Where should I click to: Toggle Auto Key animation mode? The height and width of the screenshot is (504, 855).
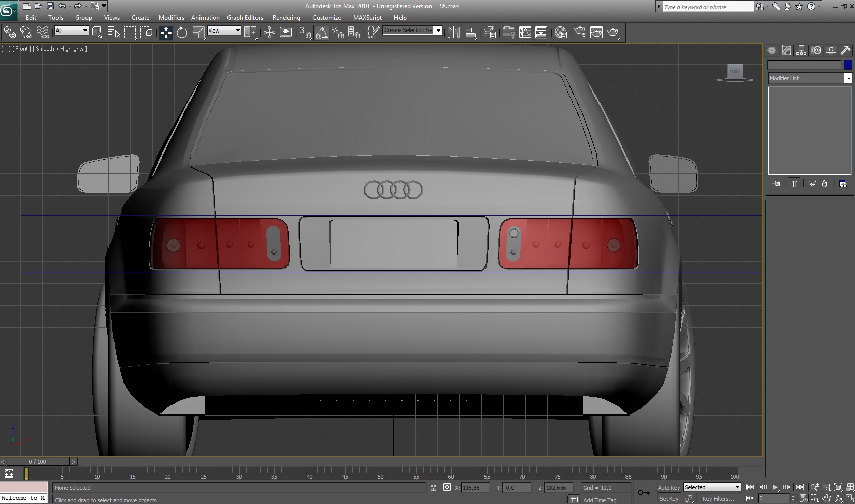click(x=668, y=487)
